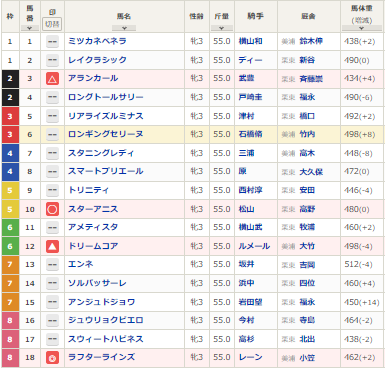Open horse page for ラフターラインズ
The height and width of the screenshot is (368, 385).
tap(101, 357)
